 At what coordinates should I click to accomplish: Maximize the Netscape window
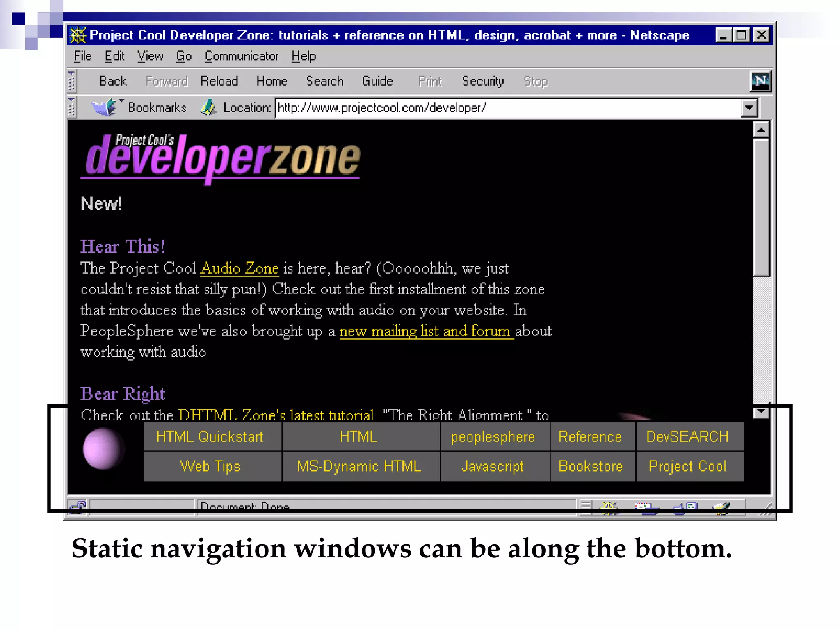pos(742,35)
